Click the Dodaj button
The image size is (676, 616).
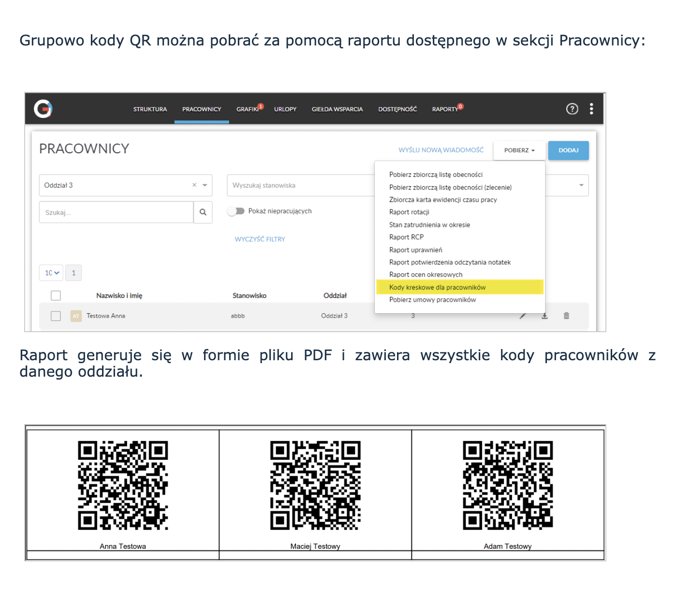[x=569, y=150]
